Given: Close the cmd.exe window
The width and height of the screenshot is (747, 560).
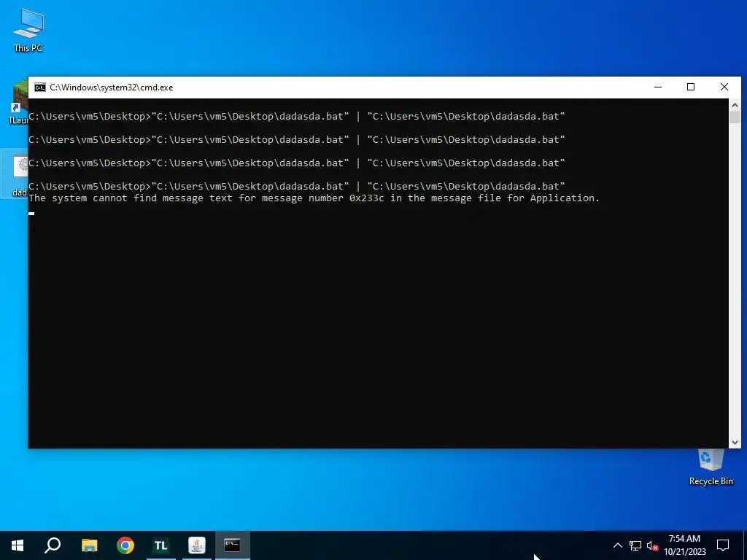Looking at the screenshot, I should click(724, 87).
